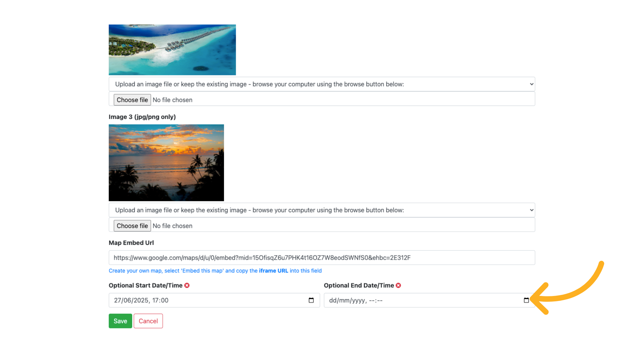The image size is (644, 362).
Task: Select the hour 17 in start time
Action: coord(156,300)
